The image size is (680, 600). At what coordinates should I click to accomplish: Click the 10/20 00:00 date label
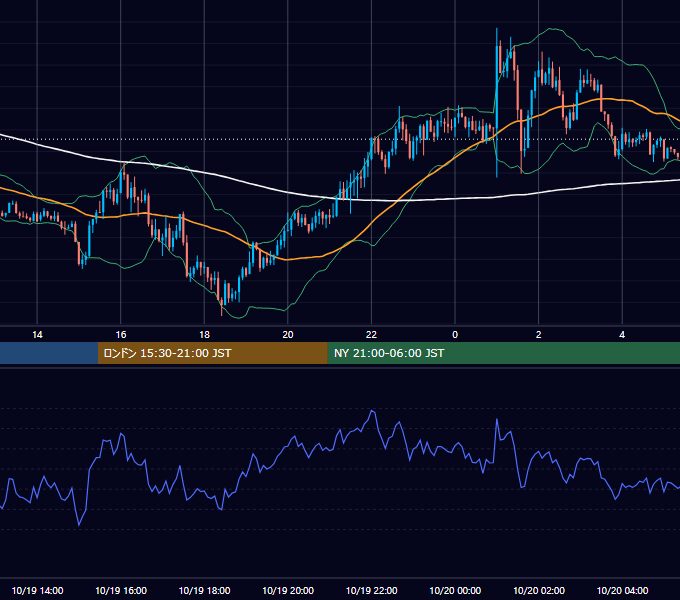455,590
